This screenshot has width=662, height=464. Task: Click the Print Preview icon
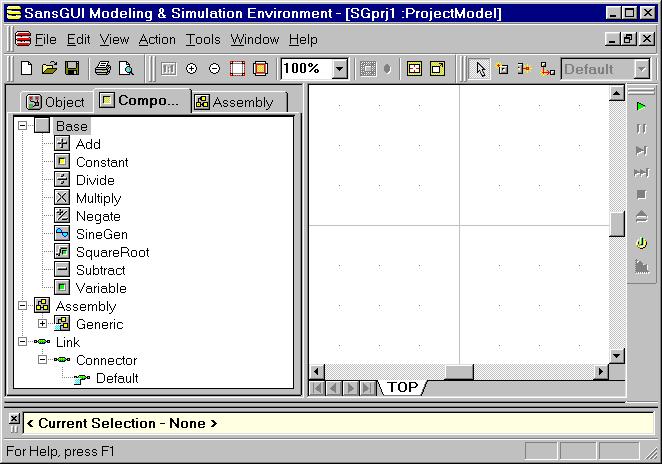[x=126, y=69]
